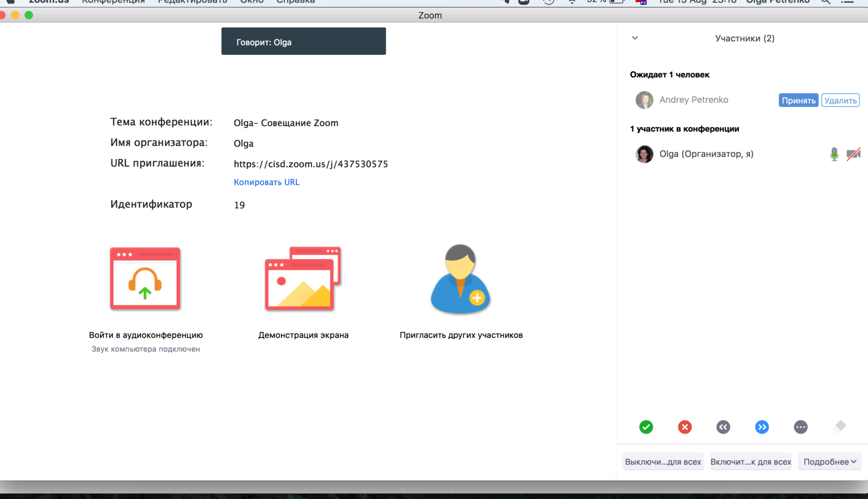Open more reactions ellipsis icon
This screenshot has width=868, height=499.
801,427
